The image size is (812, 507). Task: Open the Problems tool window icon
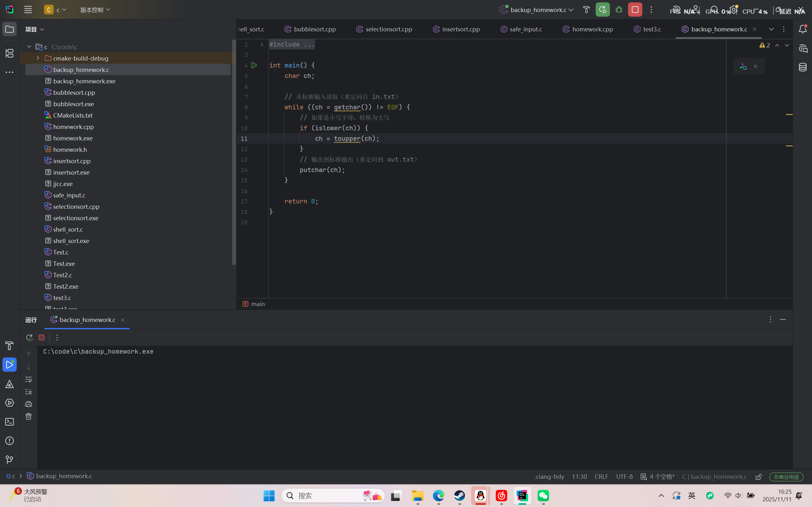[x=10, y=440]
